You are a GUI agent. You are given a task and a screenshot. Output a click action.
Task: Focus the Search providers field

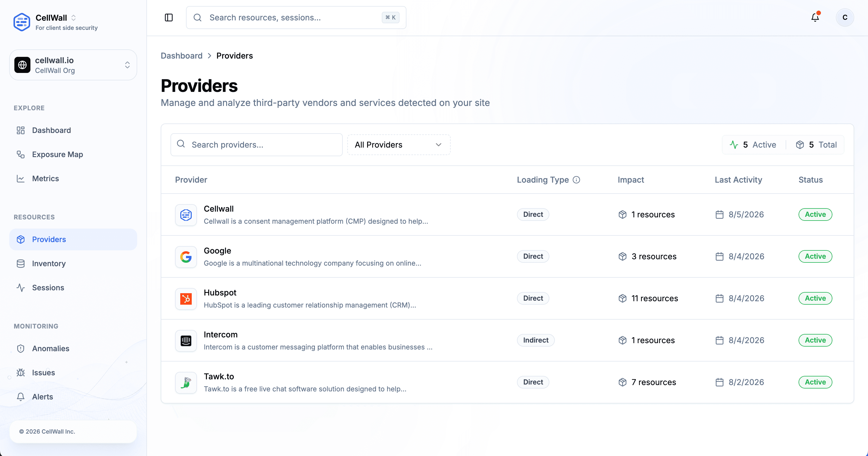[256, 145]
